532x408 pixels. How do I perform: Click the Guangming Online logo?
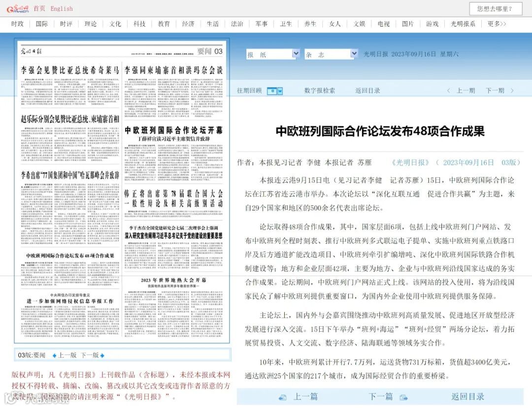pyautogui.click(x=17, y=8)
